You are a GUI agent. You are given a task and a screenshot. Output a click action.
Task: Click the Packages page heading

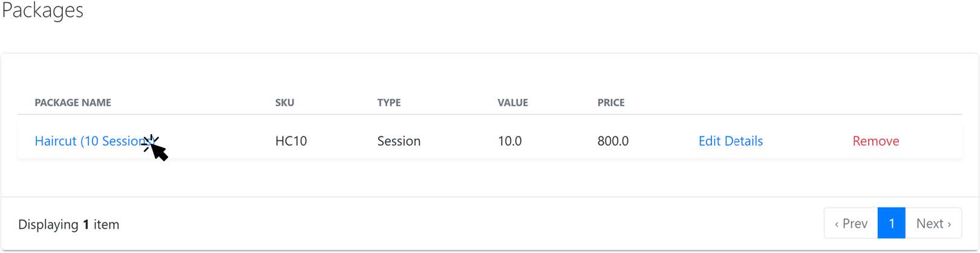click(42, 10)
